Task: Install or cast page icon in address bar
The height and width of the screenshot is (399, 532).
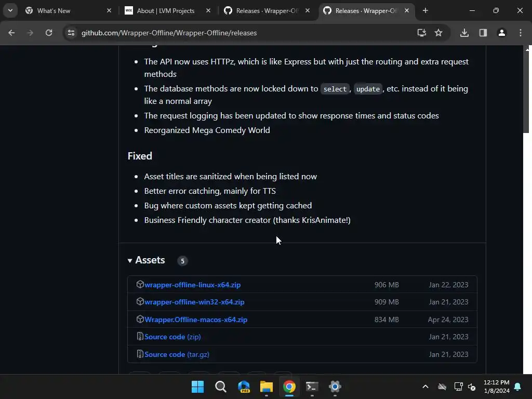Action: (x=421, y=33)
